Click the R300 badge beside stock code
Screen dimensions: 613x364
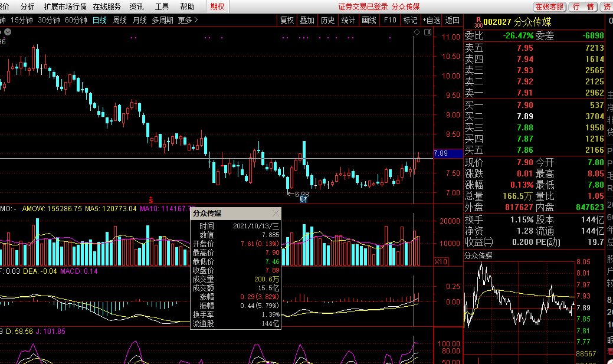478,22
